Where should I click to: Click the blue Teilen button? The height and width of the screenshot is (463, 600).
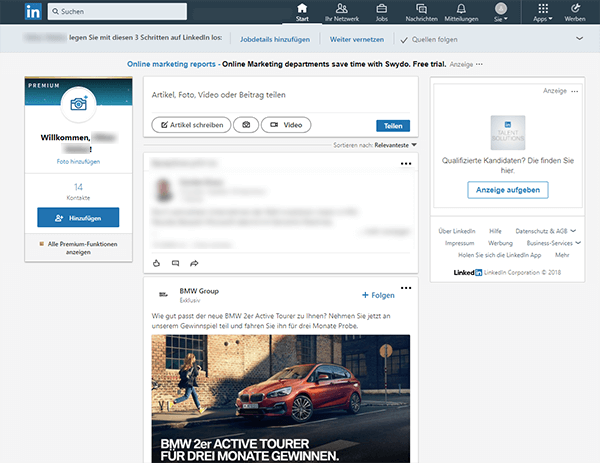click(x=393, y=126)
